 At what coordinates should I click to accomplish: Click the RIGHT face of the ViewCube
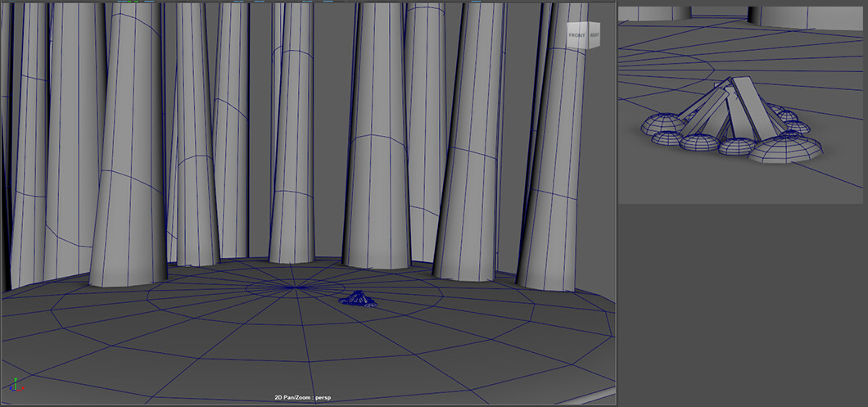click(595, 37)
